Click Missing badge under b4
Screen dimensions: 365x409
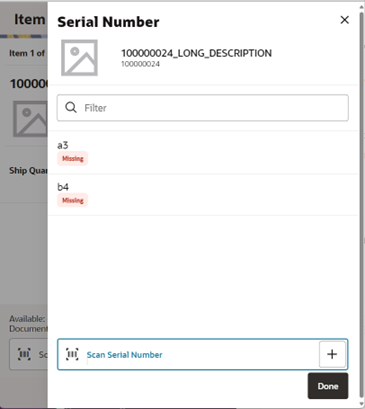pyautogui.click(x=73, y=200)
